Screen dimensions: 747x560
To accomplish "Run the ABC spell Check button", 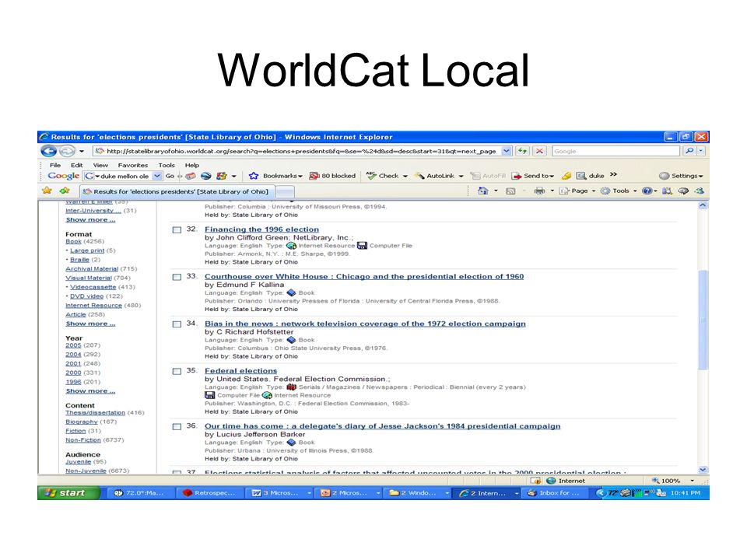I will click(387, 176).
